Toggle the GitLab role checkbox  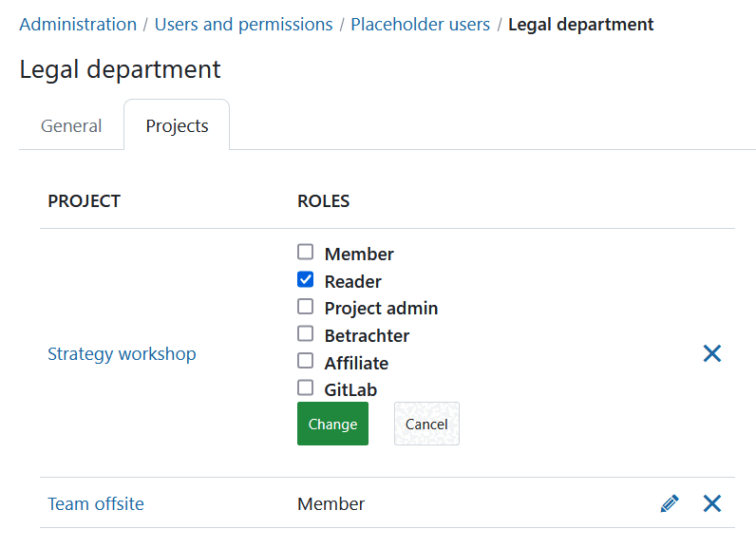click(305, 387)
